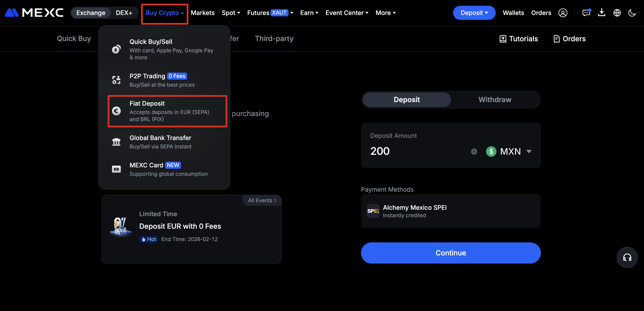644x311 pixels.
Task: Open the Third-party tab
Action: pos(274,39)
